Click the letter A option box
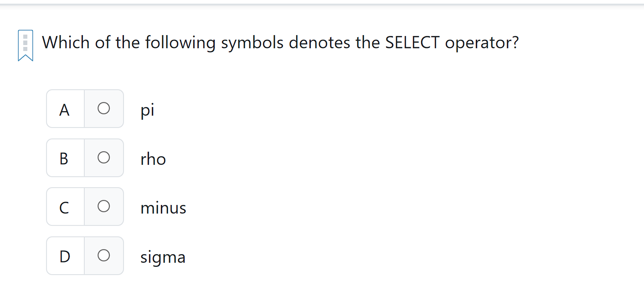Screen dimensions: 644x286 tap(65, 109)
